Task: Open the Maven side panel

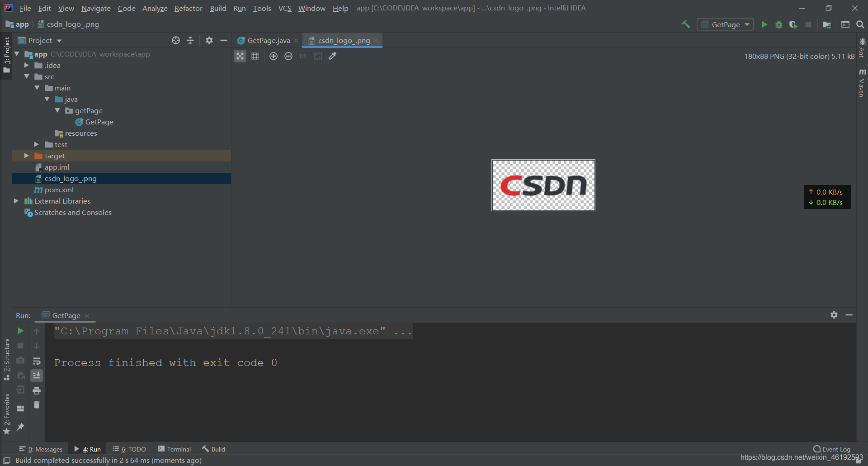Action: (862, 83)
